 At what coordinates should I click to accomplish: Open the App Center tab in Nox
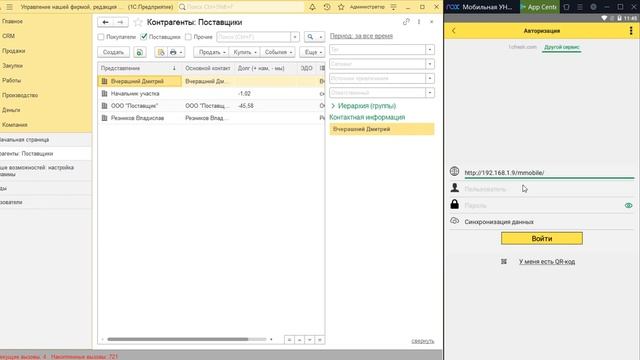pyautogui.click(x=539, y=7)
